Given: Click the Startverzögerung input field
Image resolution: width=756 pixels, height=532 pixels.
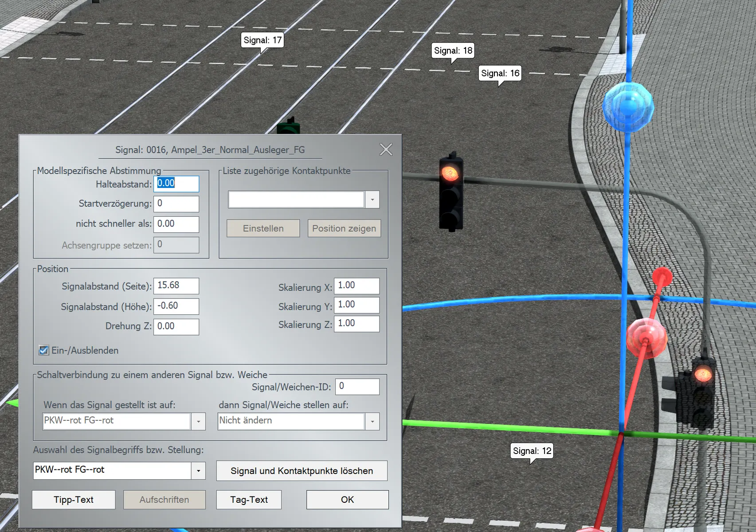Looking at the screenshot, I should click(176, 204).
